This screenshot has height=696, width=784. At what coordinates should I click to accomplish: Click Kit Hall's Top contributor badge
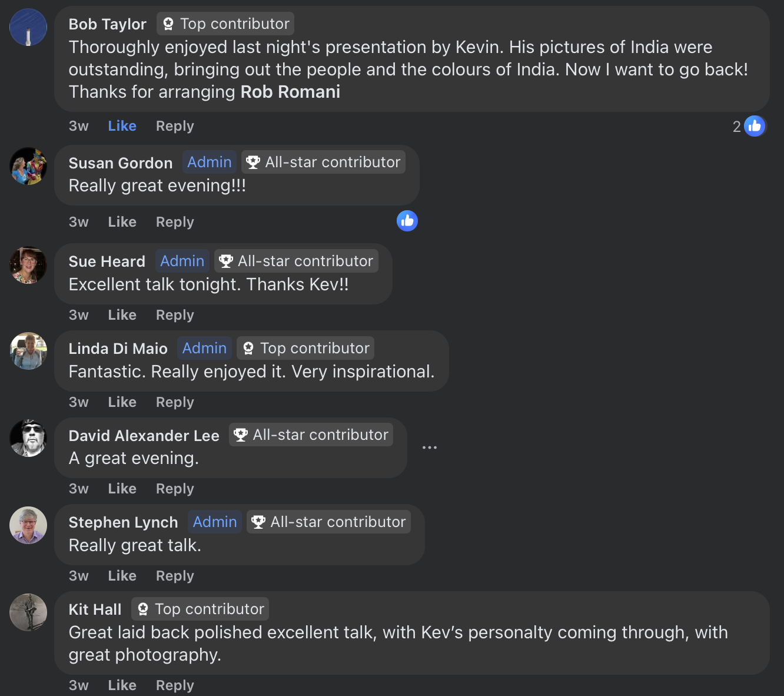coord(200,609)
